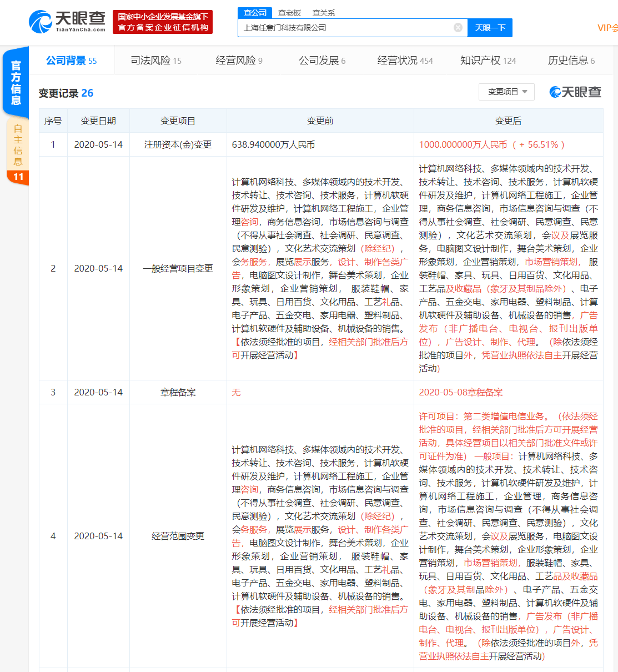Click the TianYanCha logo in header
The image size is (618, 672).
coord(67,22)
